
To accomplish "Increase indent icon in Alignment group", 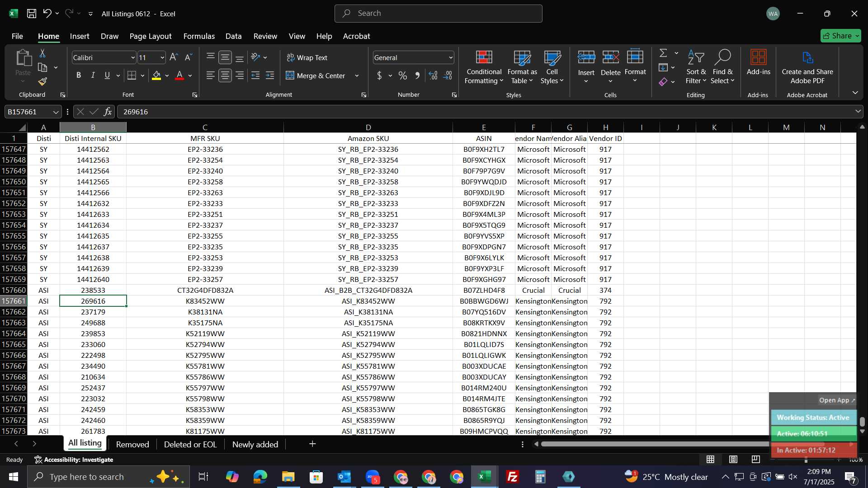I will pyautogui.click(x=270, y=75).
